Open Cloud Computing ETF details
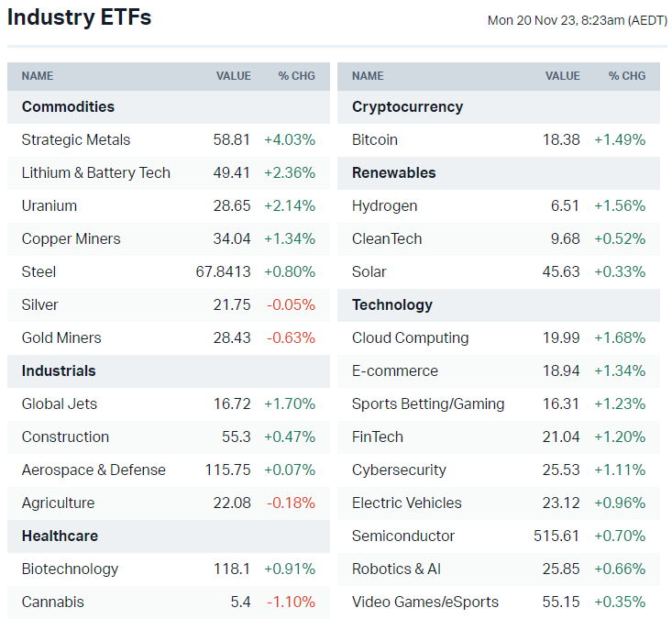The image size is (672, 619). click(x=410, y=338)
